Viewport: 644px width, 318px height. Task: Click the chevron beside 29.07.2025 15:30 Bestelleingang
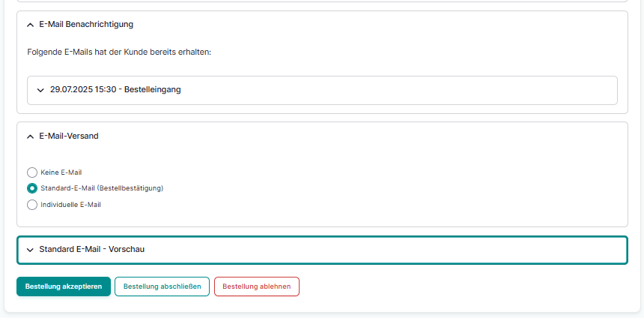click(40, 90)
